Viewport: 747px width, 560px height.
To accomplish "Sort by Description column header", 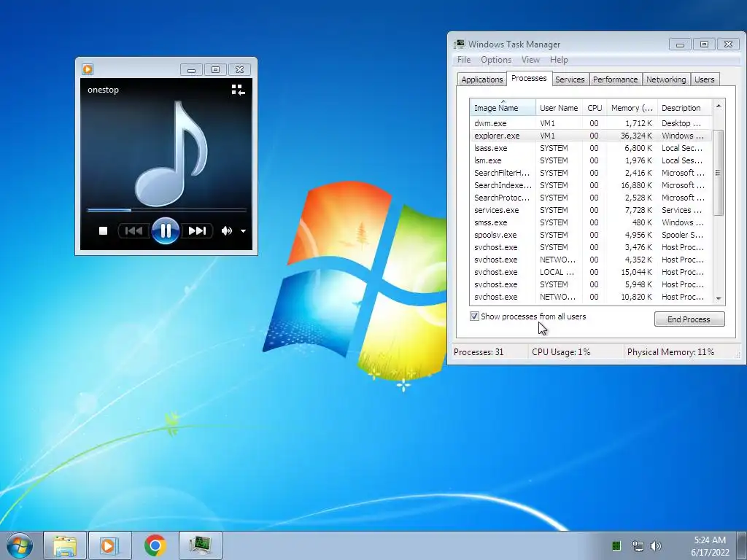I will [x=684, y=108].
